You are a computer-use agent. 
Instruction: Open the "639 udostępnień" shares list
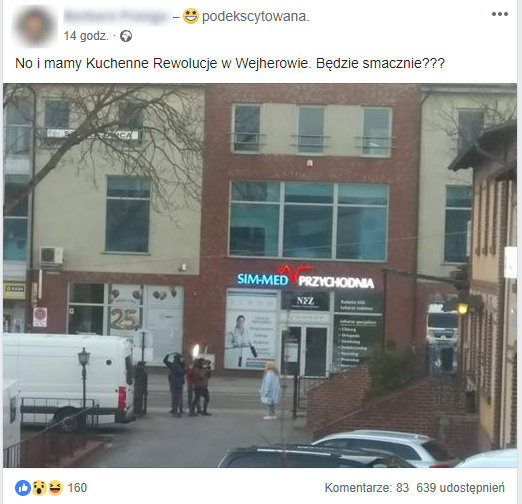(x=460, y=488)
